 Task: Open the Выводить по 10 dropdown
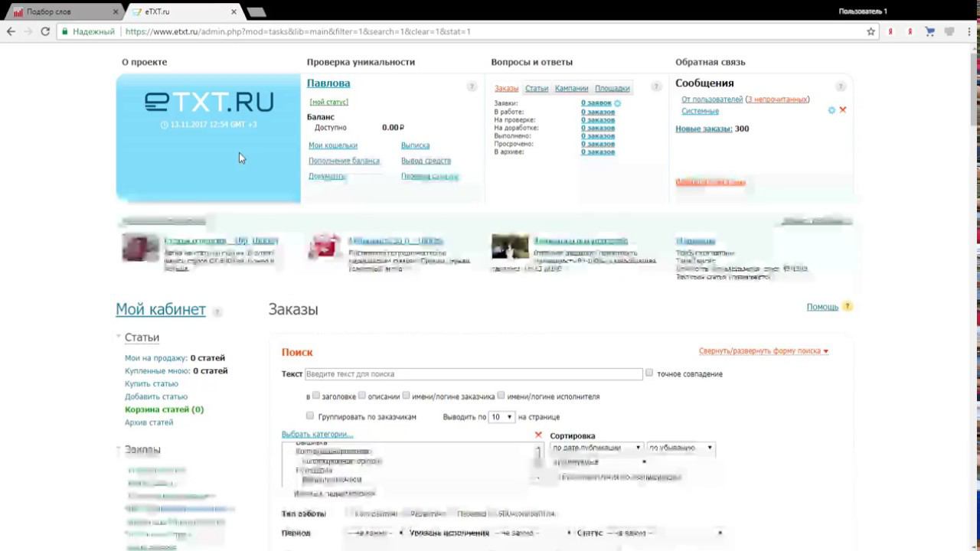501,417
